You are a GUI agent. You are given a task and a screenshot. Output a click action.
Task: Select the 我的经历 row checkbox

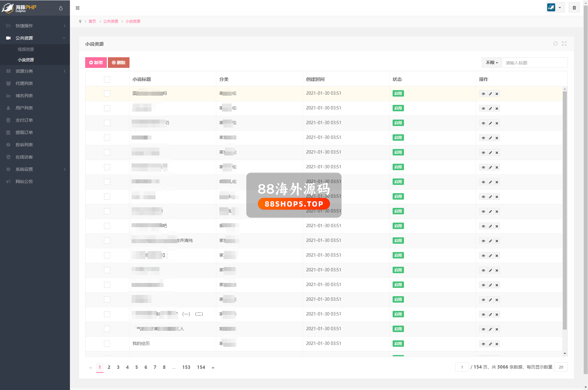[x=107, y=344]
